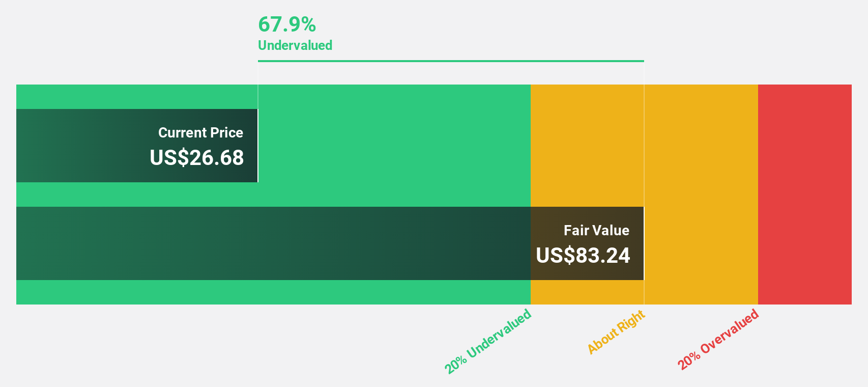Click the US$83.24 fair value amount

tap(583, 255)
